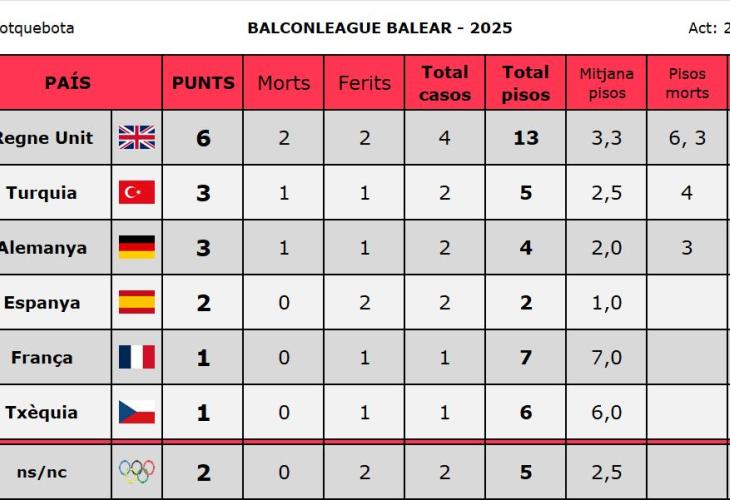
Task: Click Regne Unit points value 6
Action: (x=203, y=138)
